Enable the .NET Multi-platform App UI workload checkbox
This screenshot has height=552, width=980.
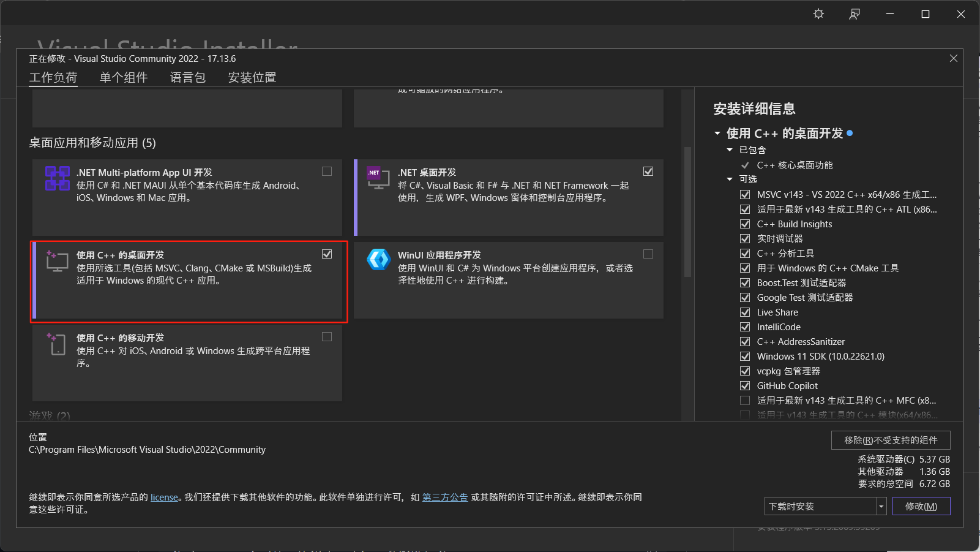tap(327, 172)
